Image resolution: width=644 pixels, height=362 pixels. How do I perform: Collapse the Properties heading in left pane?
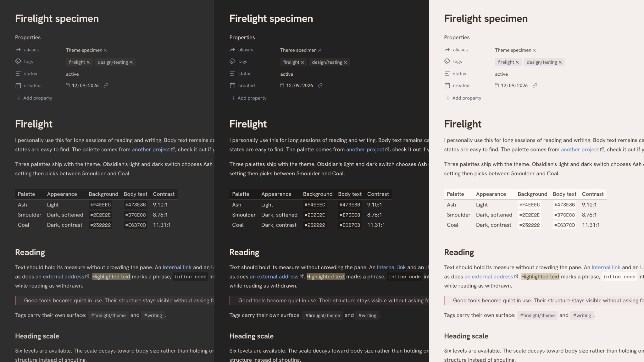(28, 37)
